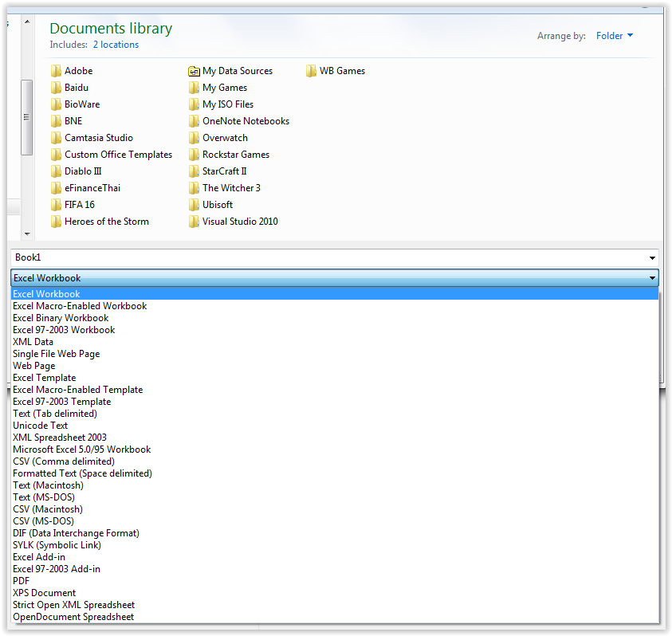Choose PDF as the save type
672x636 pixels.
click(334, 581)
